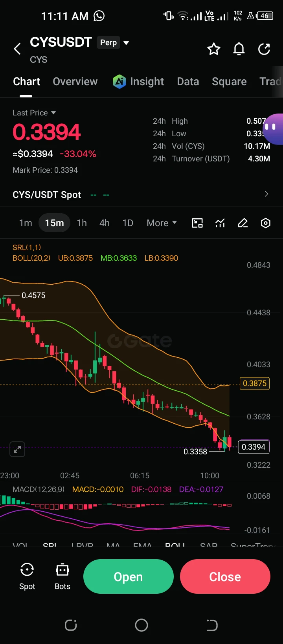Tap the MB:0.3633 value
The image size is (283, 644).
tap(119, 258)
